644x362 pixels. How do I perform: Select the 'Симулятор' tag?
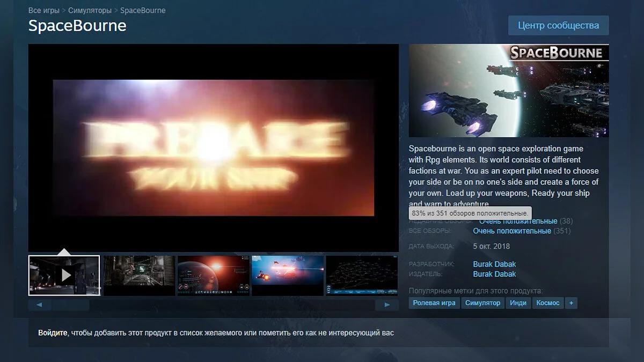483,303
